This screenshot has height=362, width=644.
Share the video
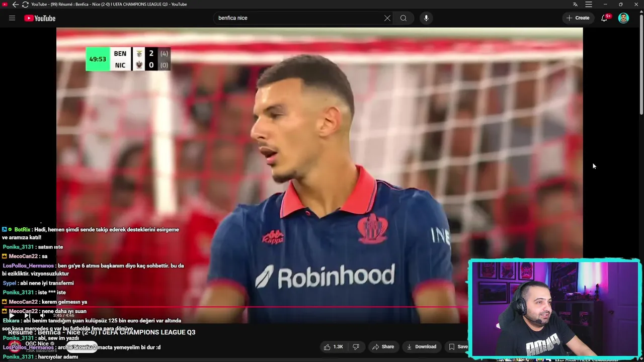[x=383, y=346]
